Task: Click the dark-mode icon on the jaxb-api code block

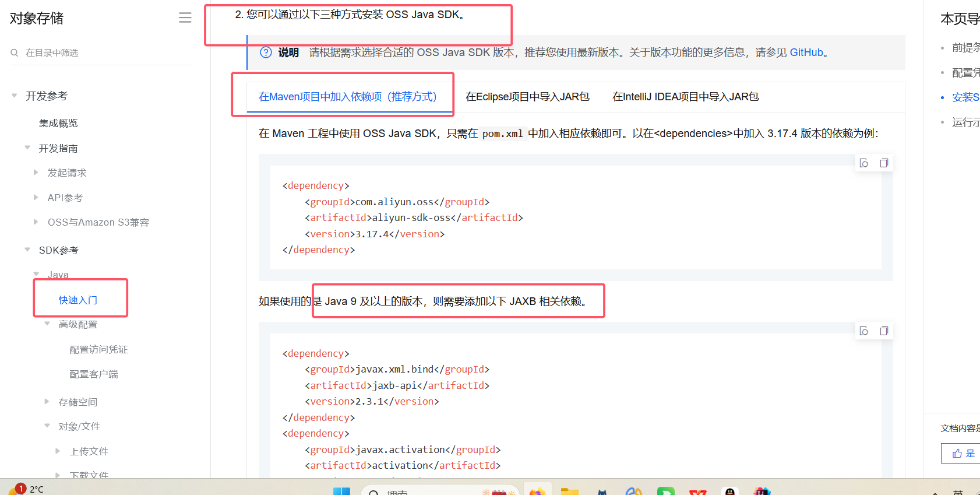Action: (x=864, y=331)
